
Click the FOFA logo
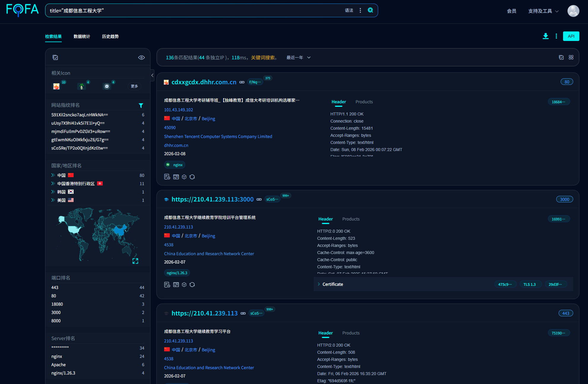tap(23, 10)
